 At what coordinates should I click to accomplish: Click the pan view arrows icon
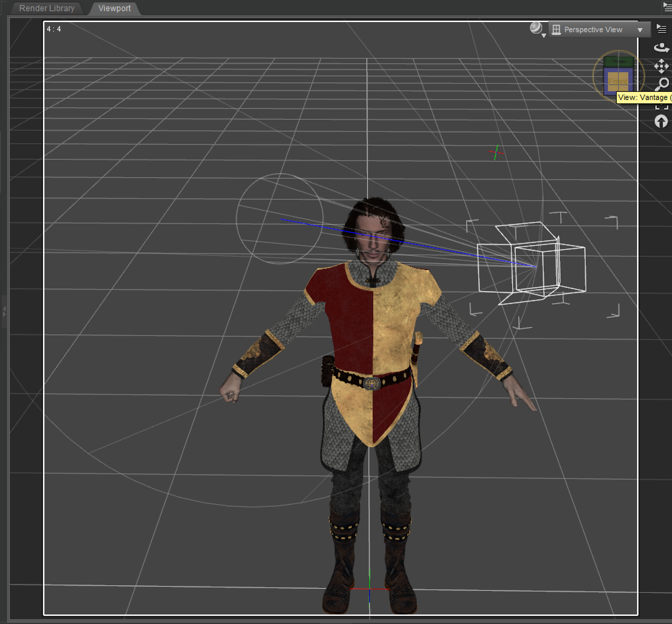(661, 66)
